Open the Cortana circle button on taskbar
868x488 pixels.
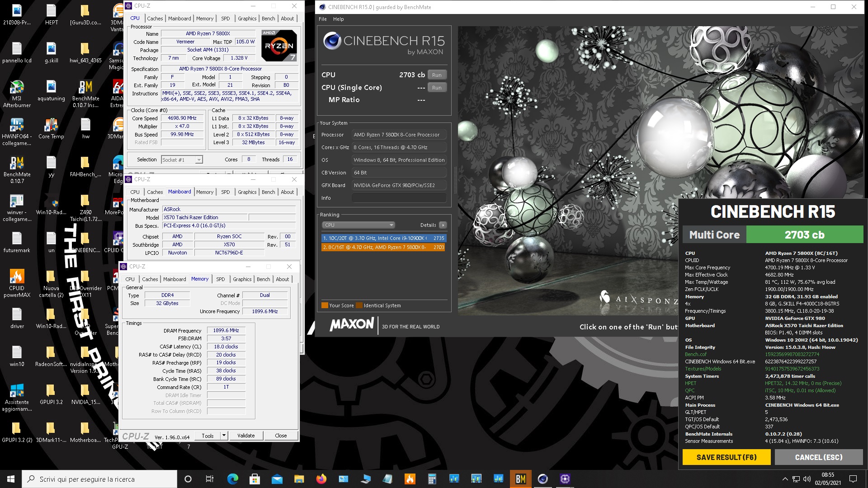188,479
